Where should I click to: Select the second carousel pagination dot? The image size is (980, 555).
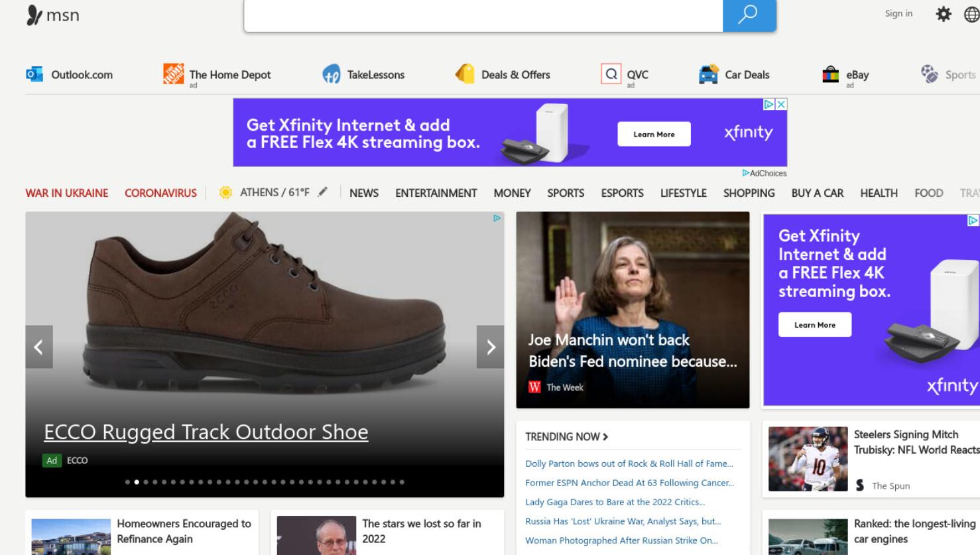click(137, 482)
